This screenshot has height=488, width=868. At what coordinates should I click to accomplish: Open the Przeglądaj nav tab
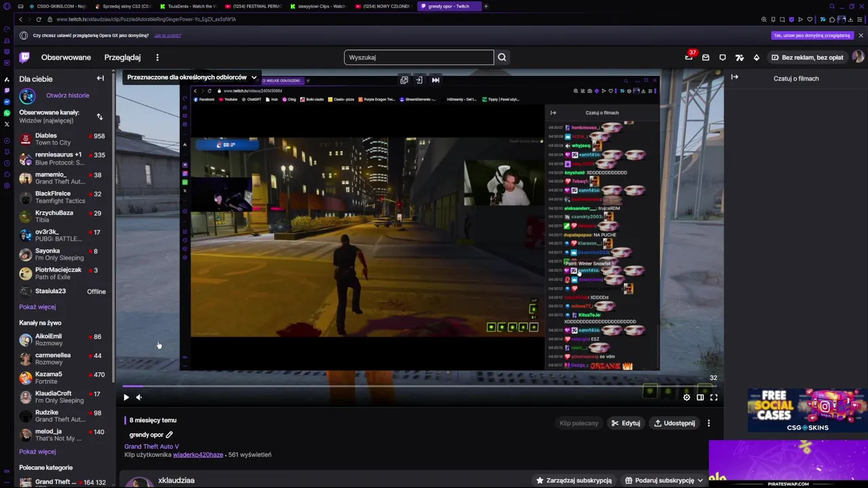[123, 58]
